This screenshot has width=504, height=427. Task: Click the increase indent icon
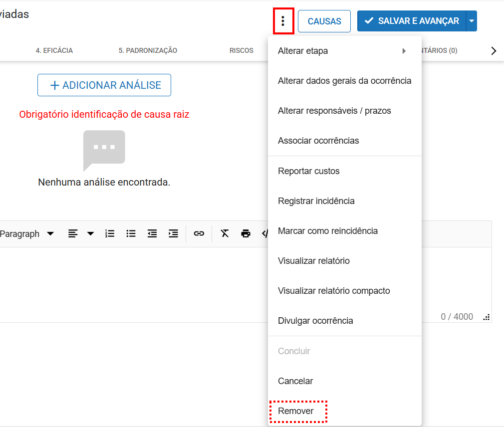[x=173, y=233]
